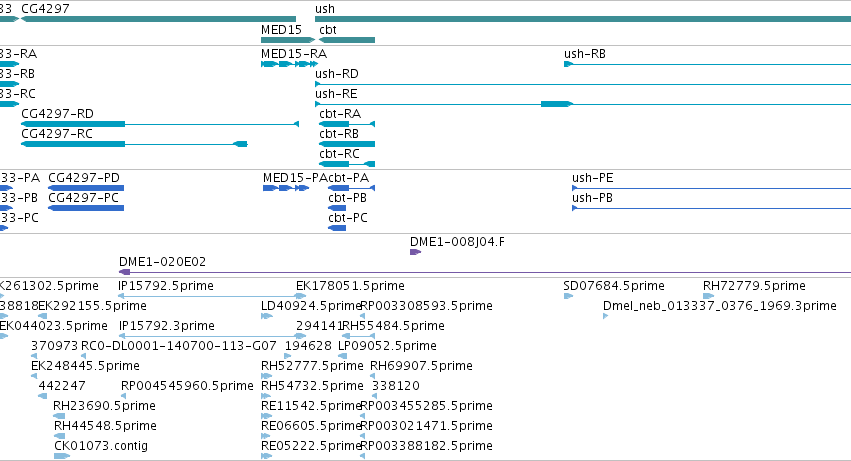The height and width of the screenshot is (461, 851).
Task: Select EST RP003455285.5prime
Action: 363,416
